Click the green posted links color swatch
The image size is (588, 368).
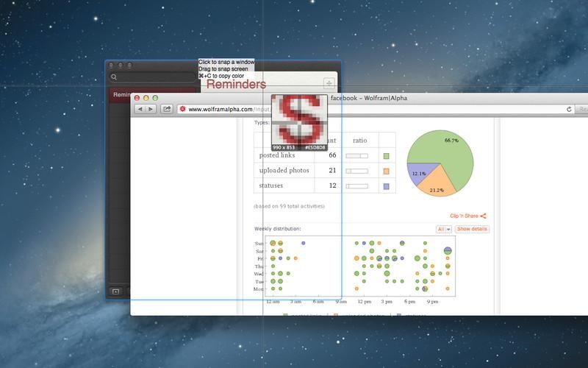385,156
